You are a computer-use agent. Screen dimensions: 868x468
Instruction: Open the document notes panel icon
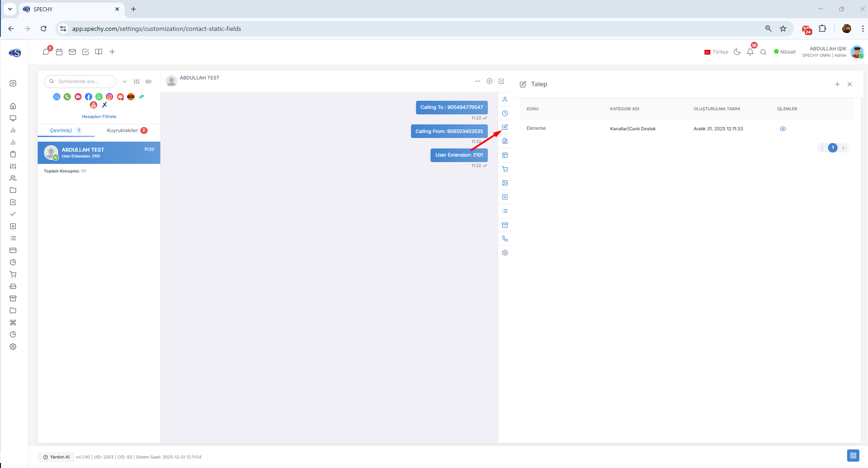click(x=505, y=141)
